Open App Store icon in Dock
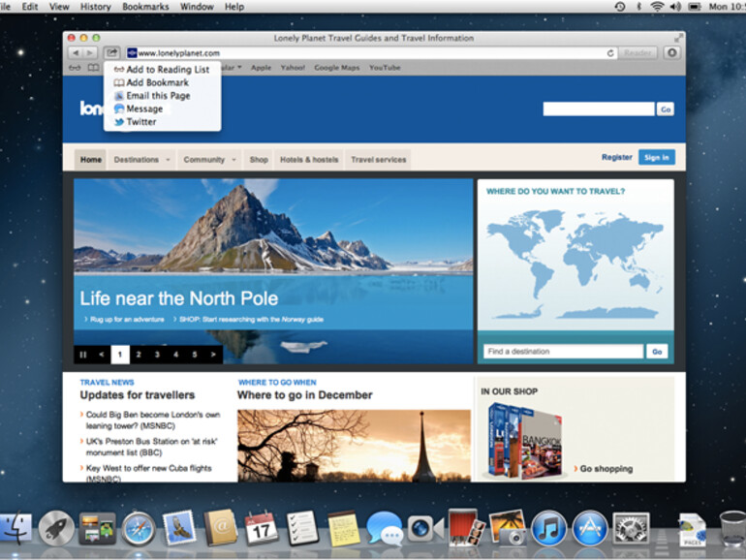 point(590,528)
